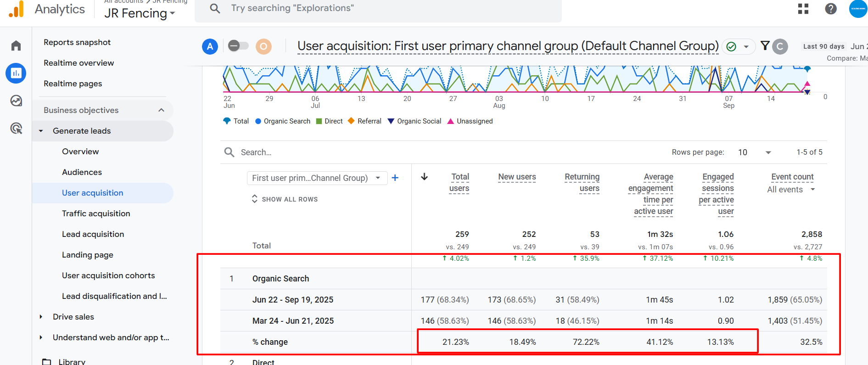Open the Advertising icon in left rail
The width and height of the screenshot is (868, 365).
[16, 128]
